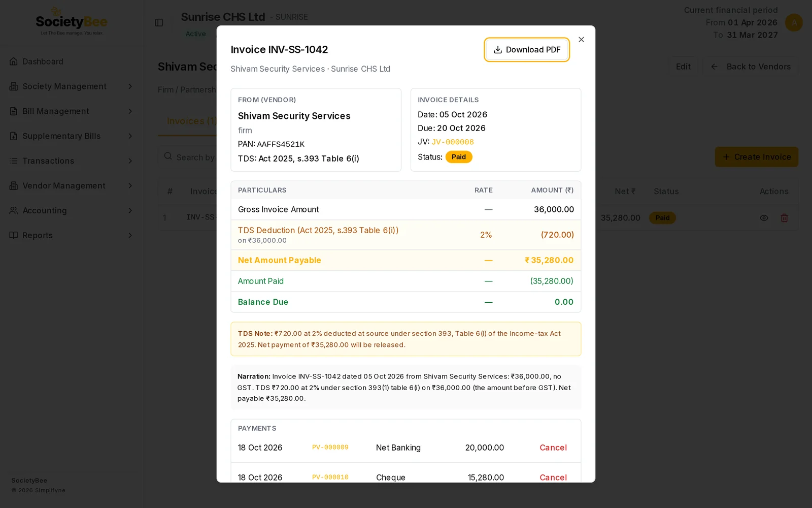Image resolution: width=812 pixels, height=508 pixels.
Task: View invoice with the eye icon
Action: click(x=764, y=218)
